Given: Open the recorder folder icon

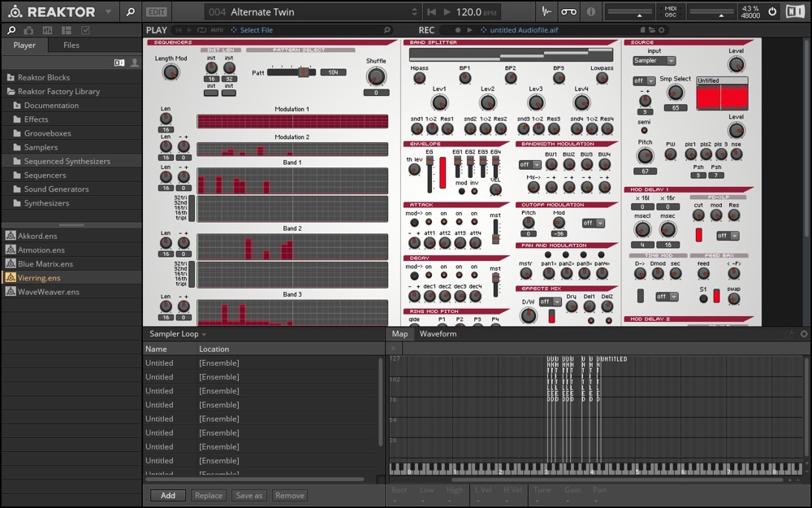Looking at the screenshot, I should 652,30.
